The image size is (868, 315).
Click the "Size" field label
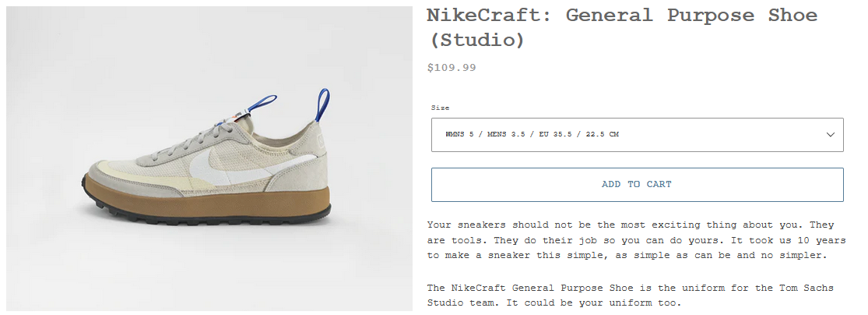[x=440, y=108]
